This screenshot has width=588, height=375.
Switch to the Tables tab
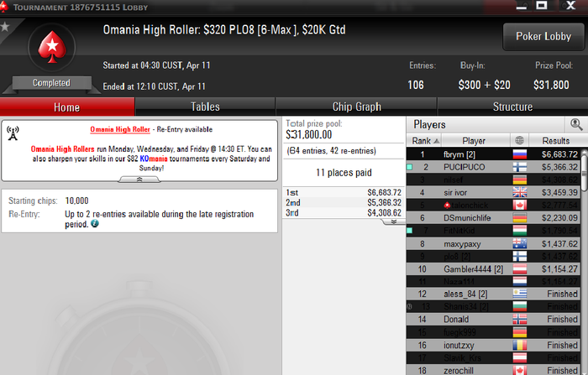click(205, 107)
